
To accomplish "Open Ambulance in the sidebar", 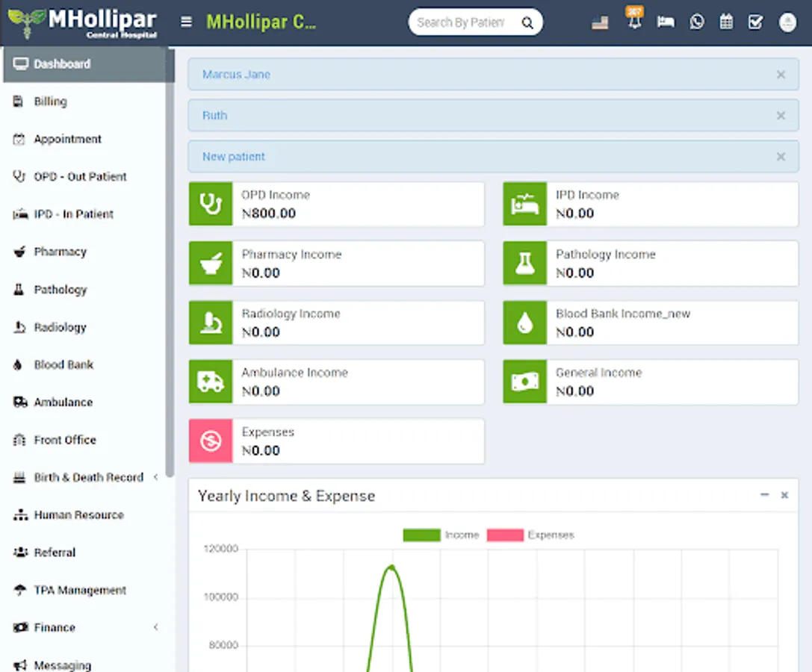I will click(84, 402).
